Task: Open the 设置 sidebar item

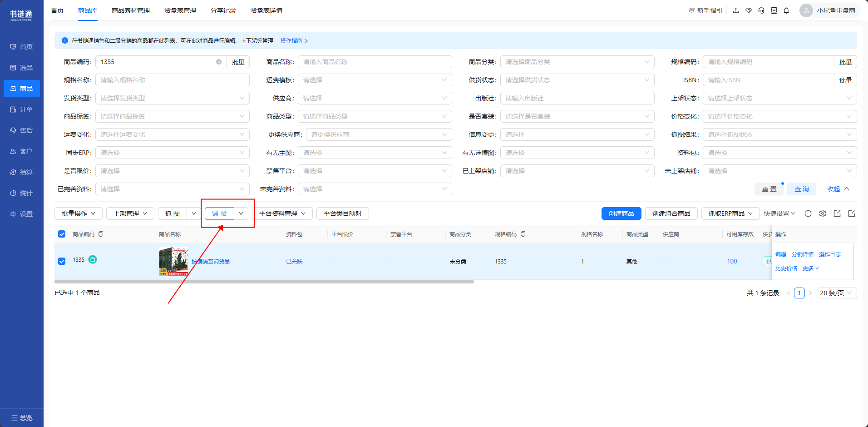Action: tap(22, 214)
